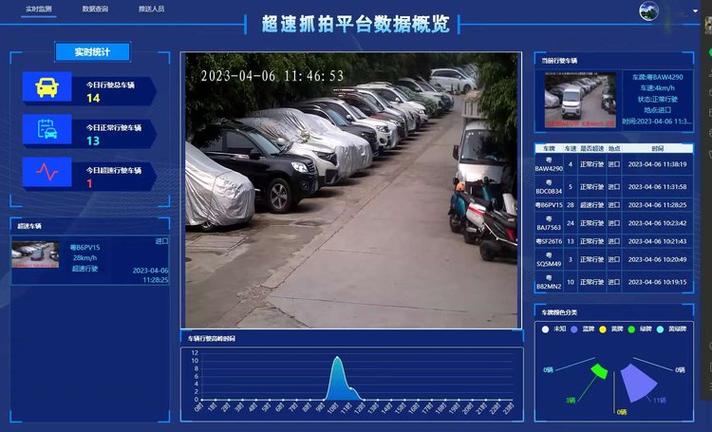This screenshot has height=432, width=712.
Task: Select the total vehicles count 14
Action: pos(93,98)
